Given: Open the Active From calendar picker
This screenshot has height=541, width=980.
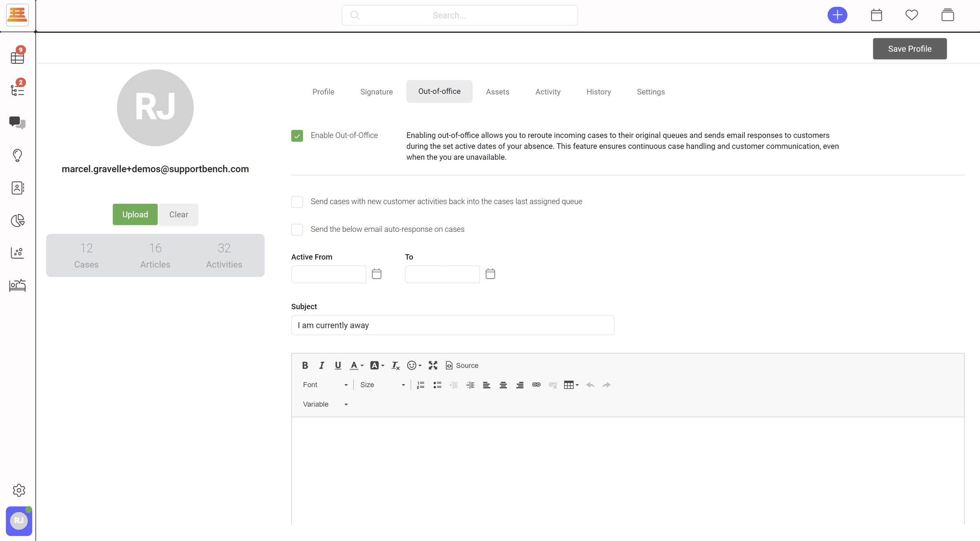Looking at the screenshot, I should pos(376,274).
